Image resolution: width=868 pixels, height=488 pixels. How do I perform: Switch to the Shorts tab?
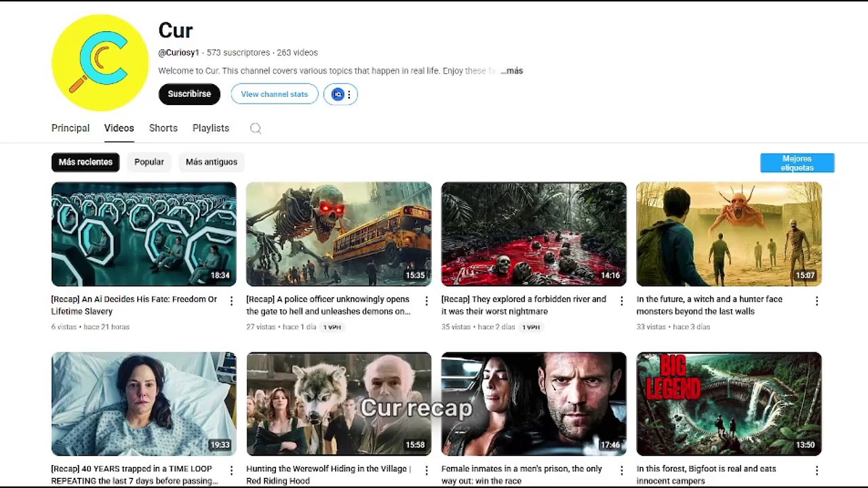[x=163, y=128]
